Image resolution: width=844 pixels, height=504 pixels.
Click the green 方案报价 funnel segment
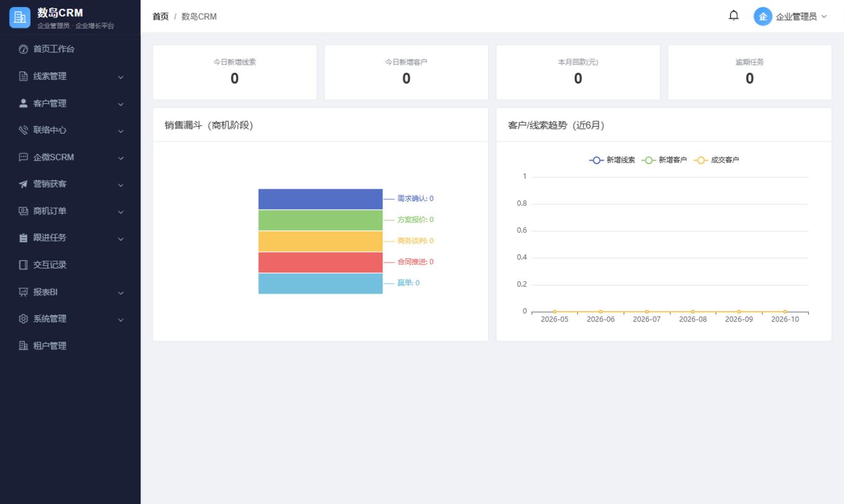[x=320, y=220]
